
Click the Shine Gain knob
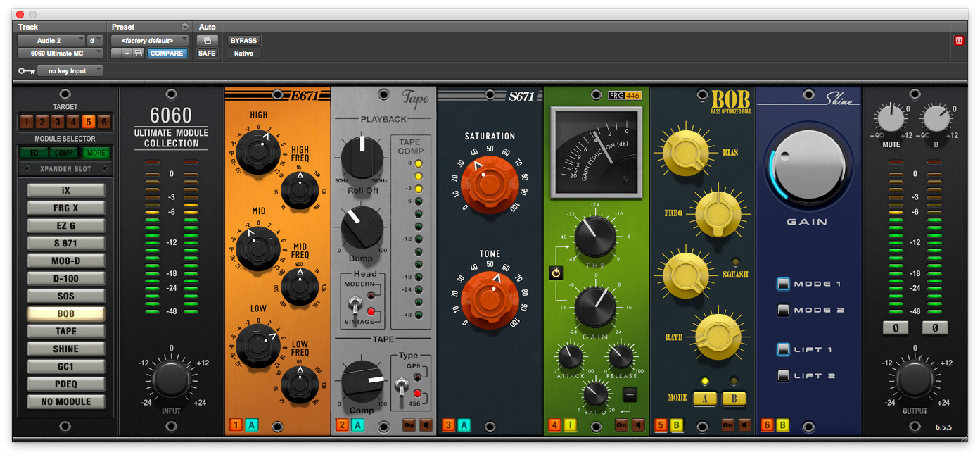tap(807, 167)
